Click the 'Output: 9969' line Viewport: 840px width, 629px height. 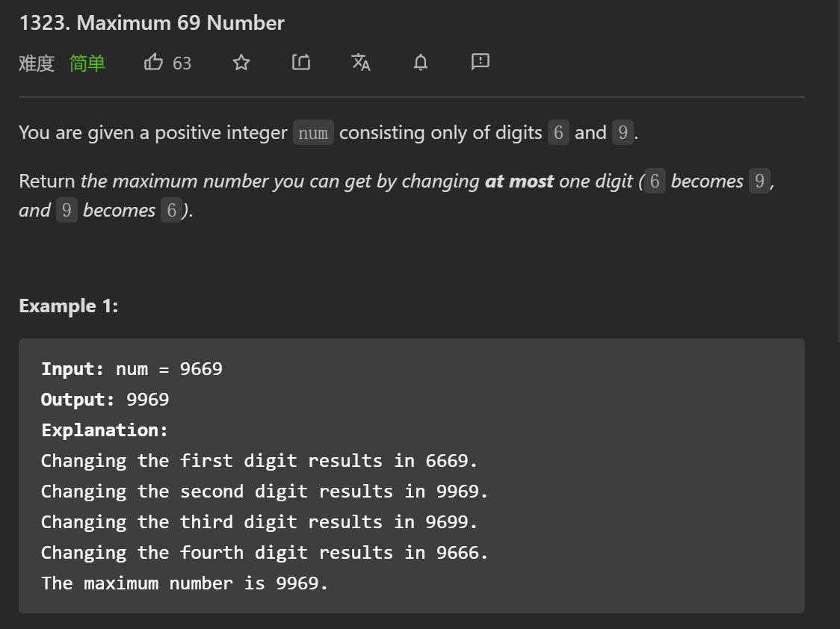[x=105, y=400]
